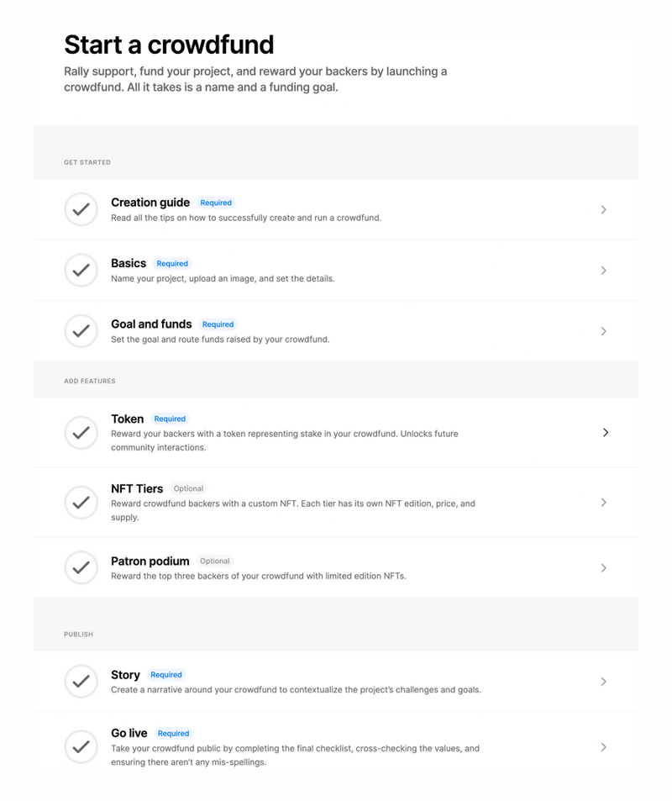Open Basics via the right chevron

point(603,271)
